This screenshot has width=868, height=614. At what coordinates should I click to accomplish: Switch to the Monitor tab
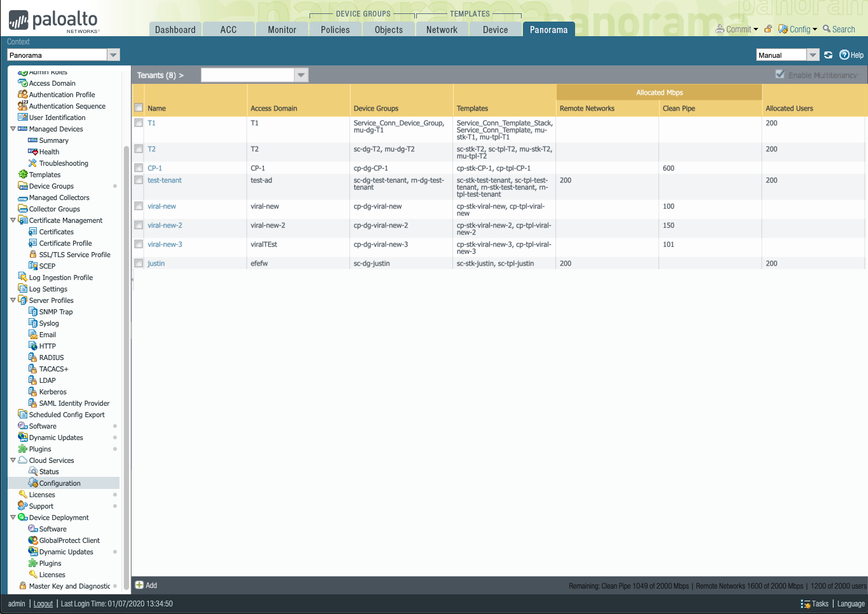click(282, 29)
